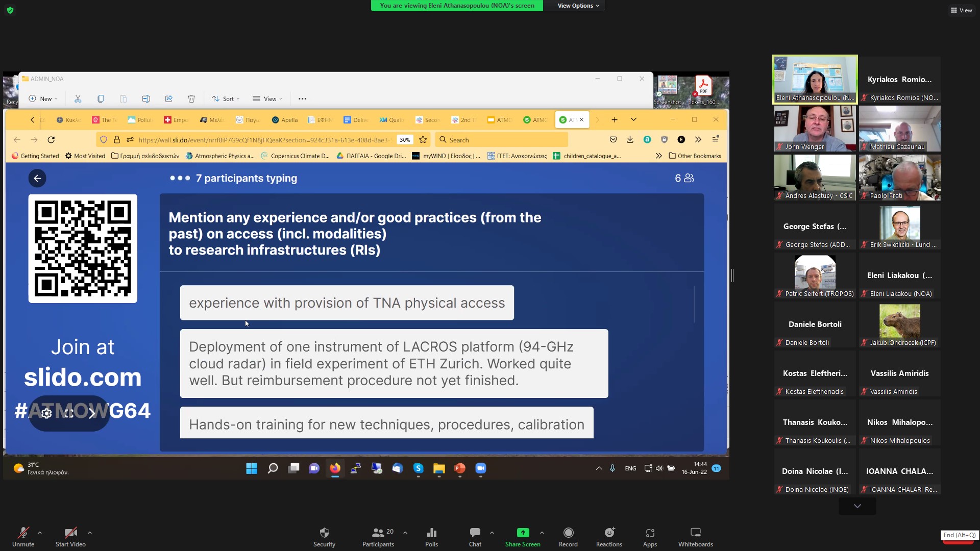
Task: Expand browser bookmarks bar overflow menu
Action: [x=659, y=156]
